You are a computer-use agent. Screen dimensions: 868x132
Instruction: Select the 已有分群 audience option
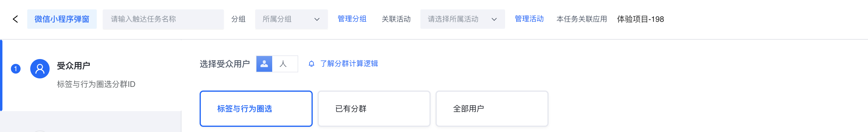374,109
